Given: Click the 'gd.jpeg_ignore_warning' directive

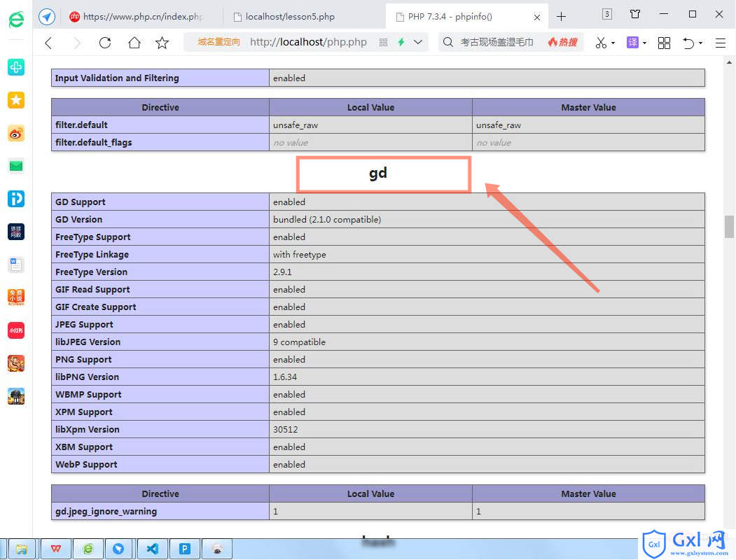Looking at the screenshot, I should click(x=106, y=511).
